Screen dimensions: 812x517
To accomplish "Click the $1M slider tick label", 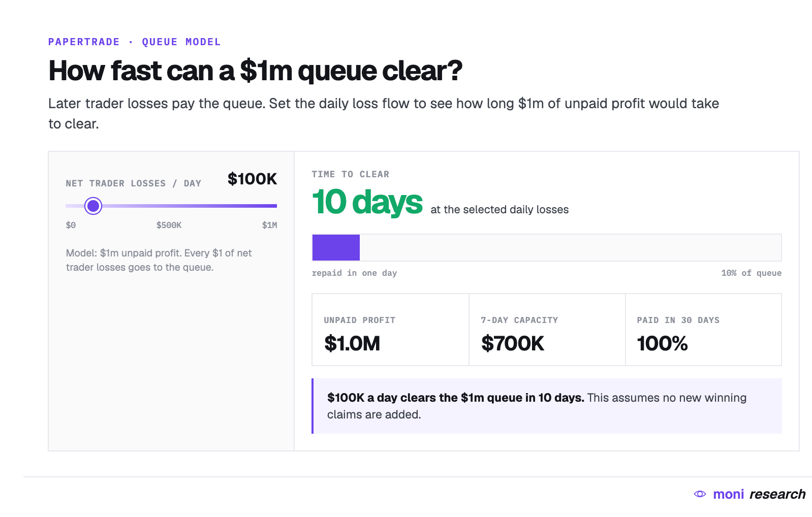I will (269, 225).
